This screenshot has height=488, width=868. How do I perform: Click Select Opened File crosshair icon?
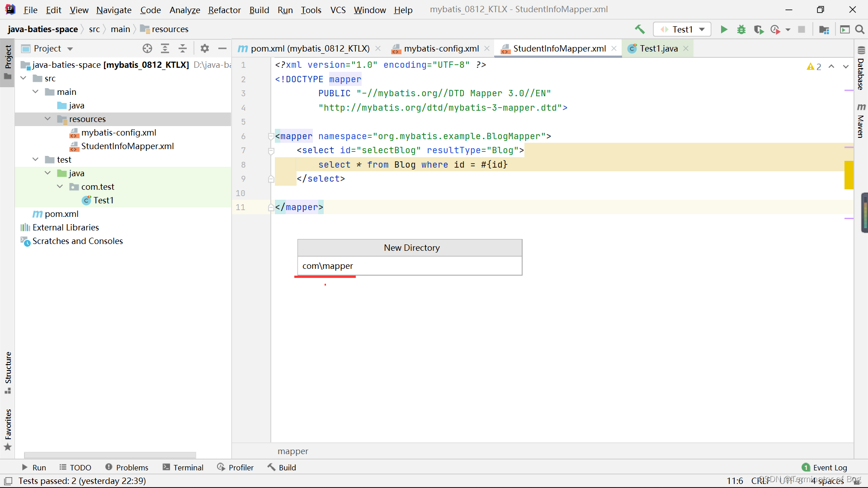pyautogui.click(x=147, y=48)
